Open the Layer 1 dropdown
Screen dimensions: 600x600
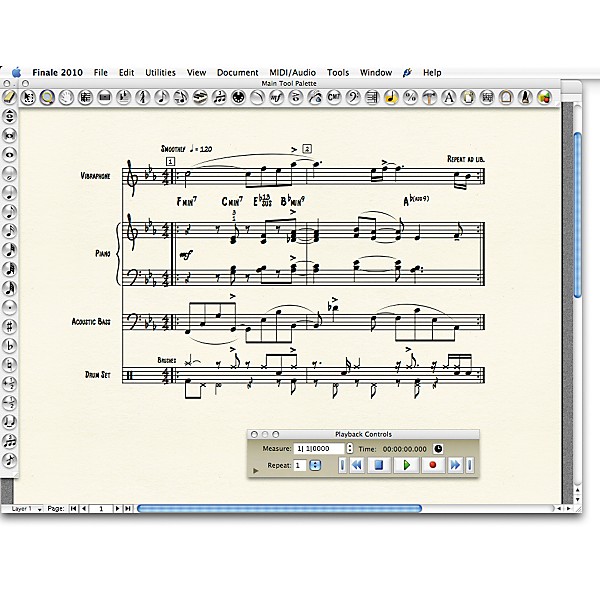point(26,509)
